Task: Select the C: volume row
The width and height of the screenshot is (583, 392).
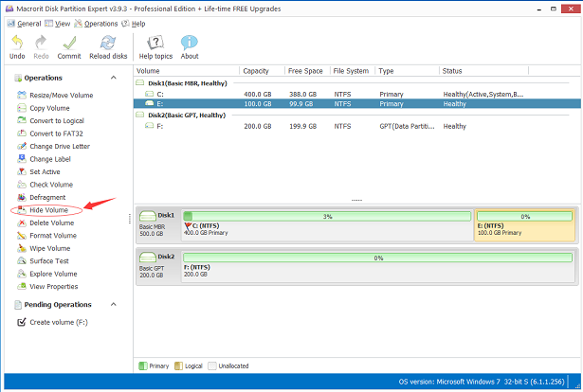Action: [x=357, y=95]
